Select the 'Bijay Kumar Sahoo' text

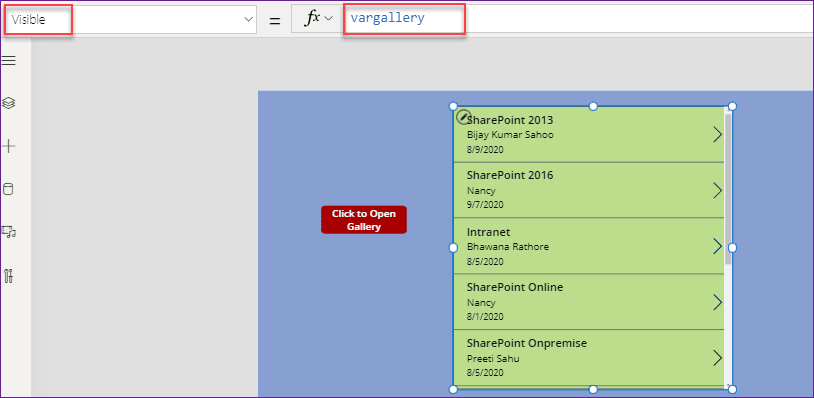(510, 135)
